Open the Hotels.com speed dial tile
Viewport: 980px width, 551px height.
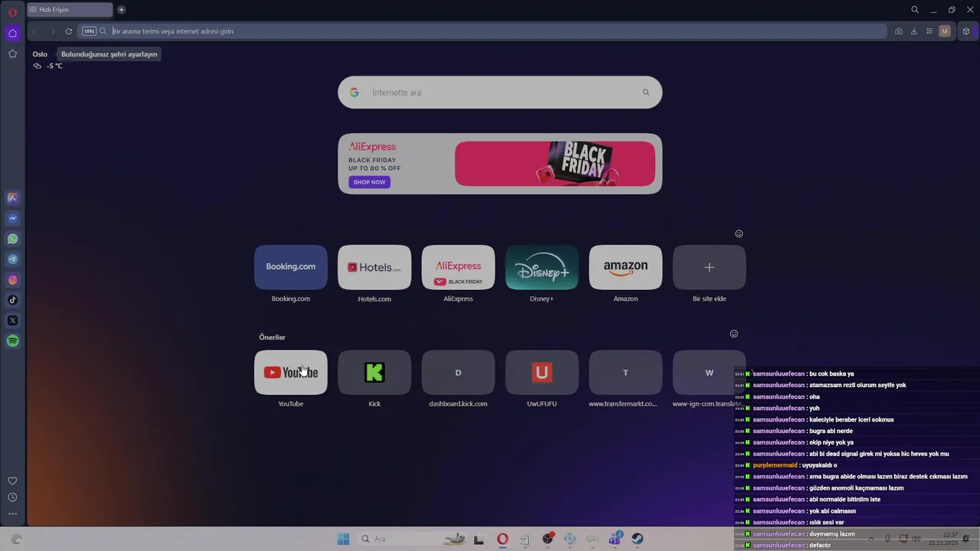click(374, 267)
